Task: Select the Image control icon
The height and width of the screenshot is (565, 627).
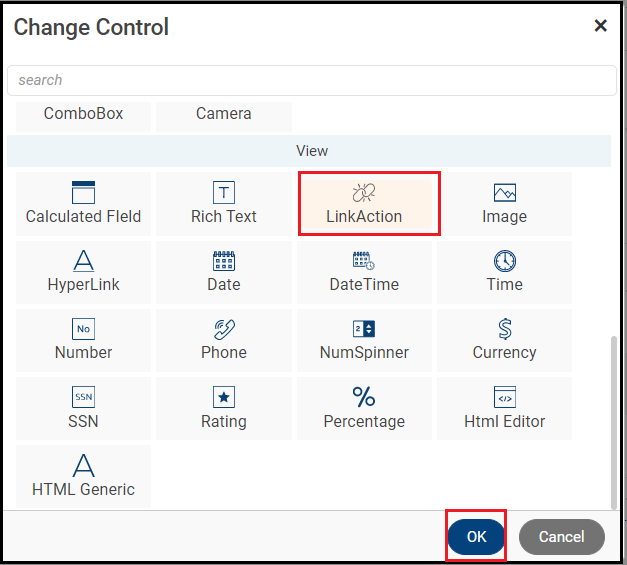Action: pyautogui.click(x=504, y=192)
